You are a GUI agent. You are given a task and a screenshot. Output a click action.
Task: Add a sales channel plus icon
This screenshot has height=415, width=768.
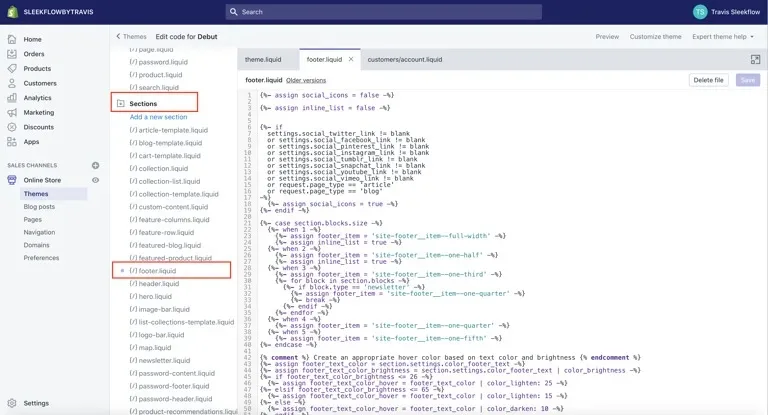tap(96, 166)
